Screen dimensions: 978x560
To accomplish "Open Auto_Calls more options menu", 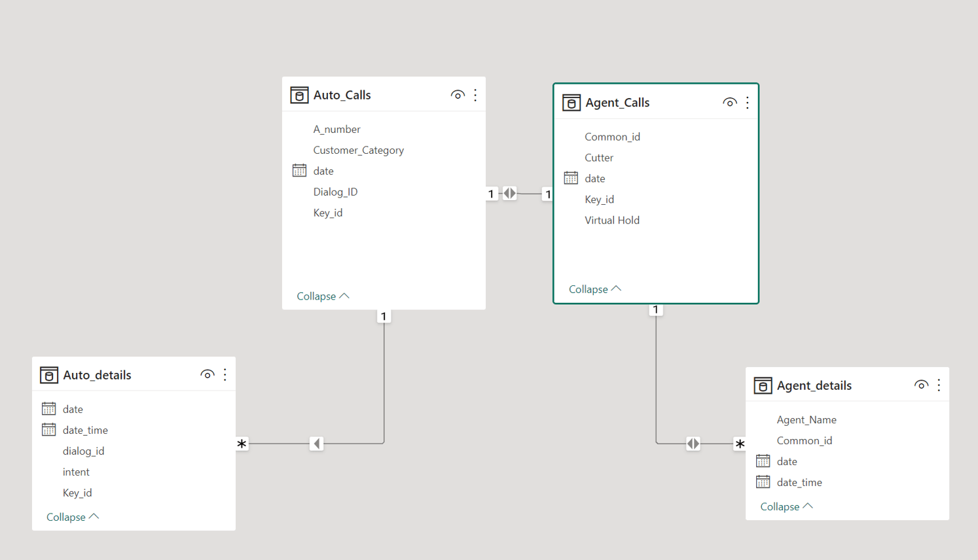I will point(475,96).
